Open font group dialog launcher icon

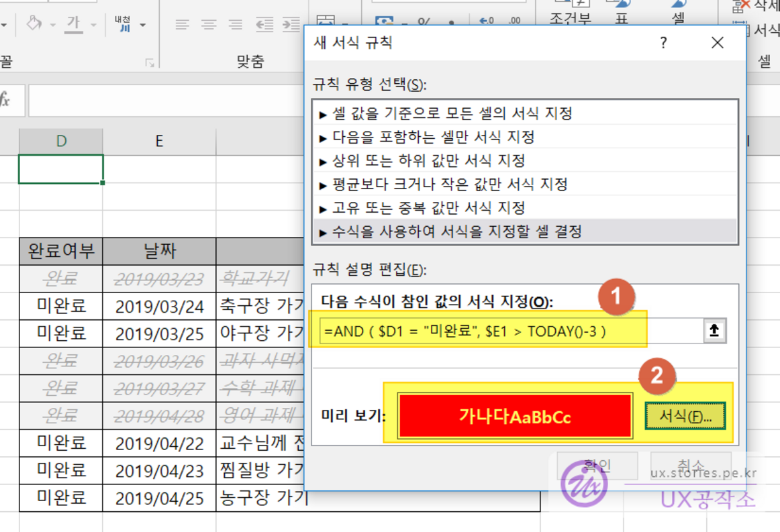(150, 63)
